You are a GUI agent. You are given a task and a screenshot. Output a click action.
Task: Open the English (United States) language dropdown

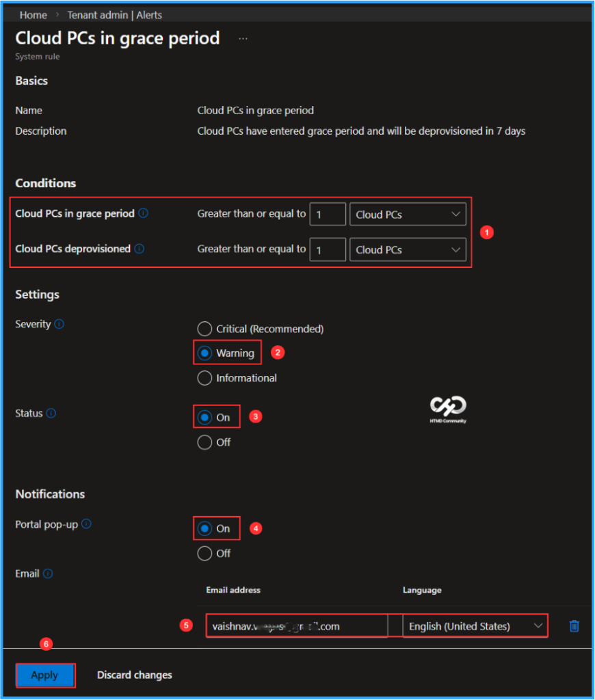point(475,625)
